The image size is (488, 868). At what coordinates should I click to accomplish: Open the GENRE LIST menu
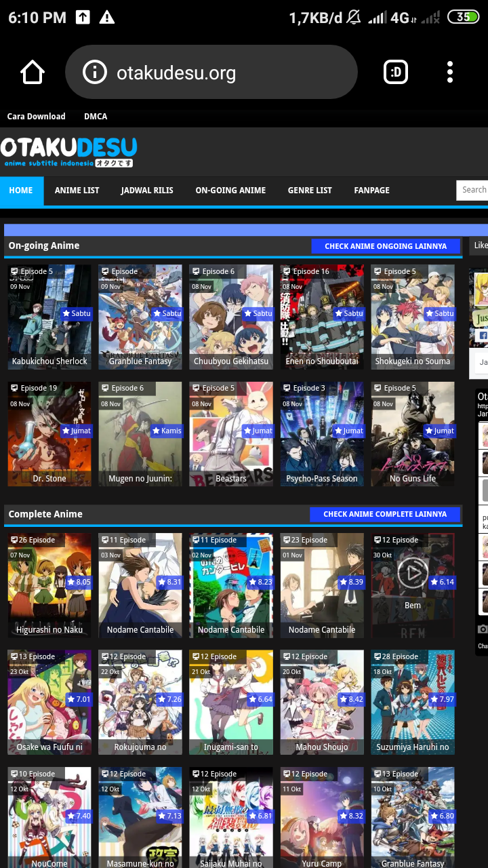click(310, 191)
